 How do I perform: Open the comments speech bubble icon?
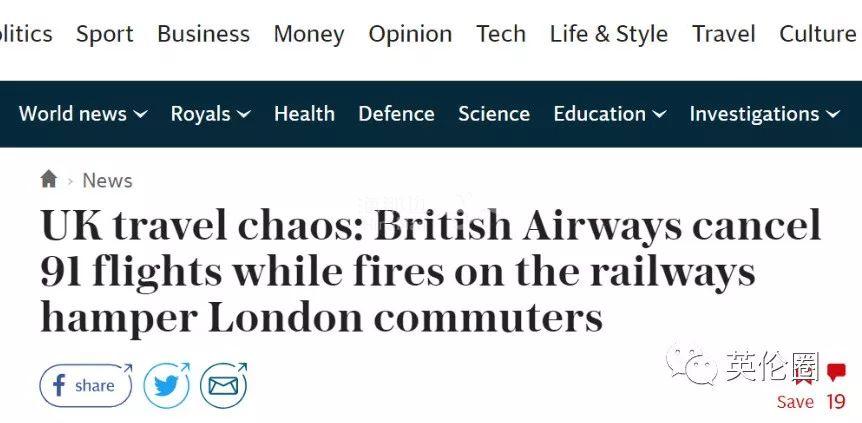click(836, 375)
